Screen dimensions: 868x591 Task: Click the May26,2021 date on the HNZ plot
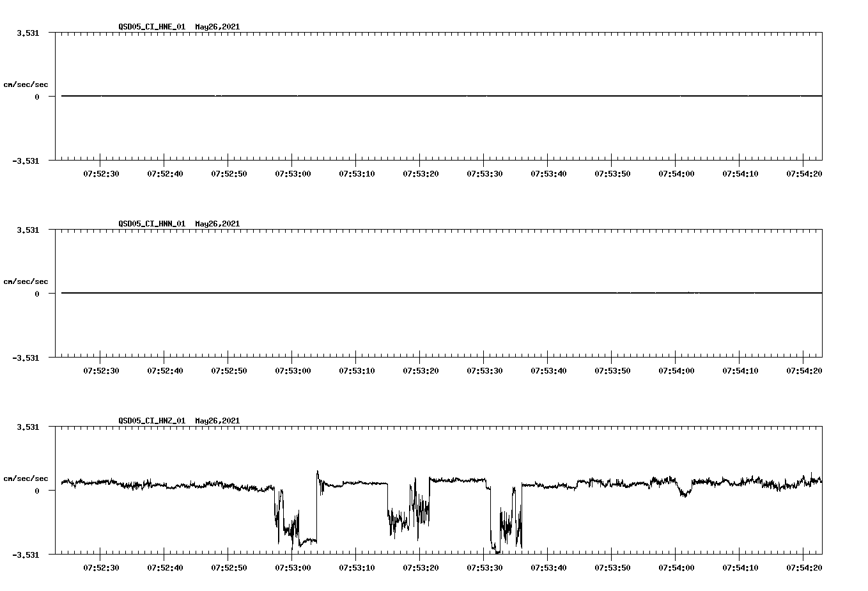217,422
